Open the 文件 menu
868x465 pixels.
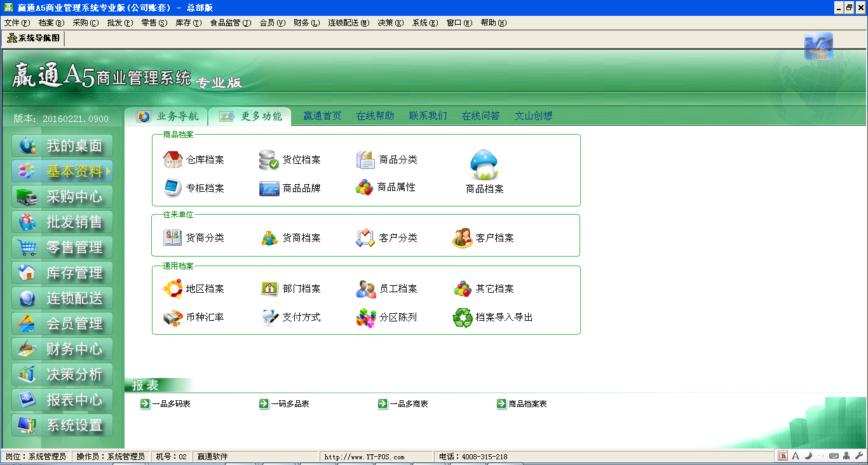pyautogui.click(x=17, y=22)
